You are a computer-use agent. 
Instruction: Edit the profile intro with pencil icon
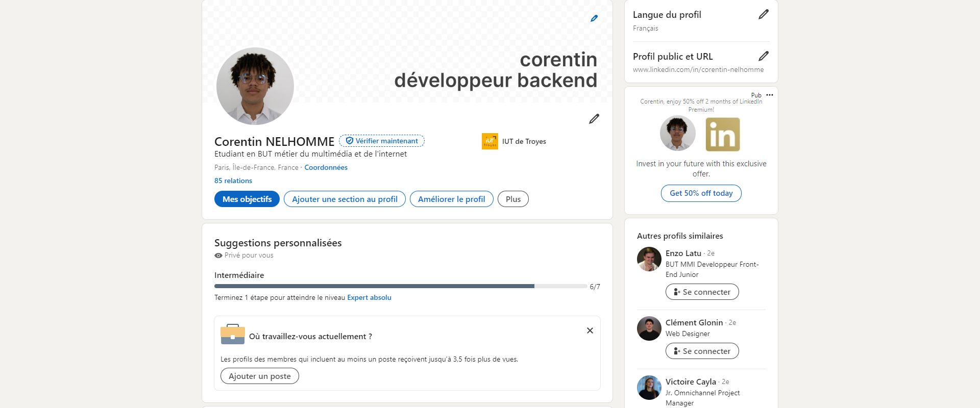(x=594, y=119)
